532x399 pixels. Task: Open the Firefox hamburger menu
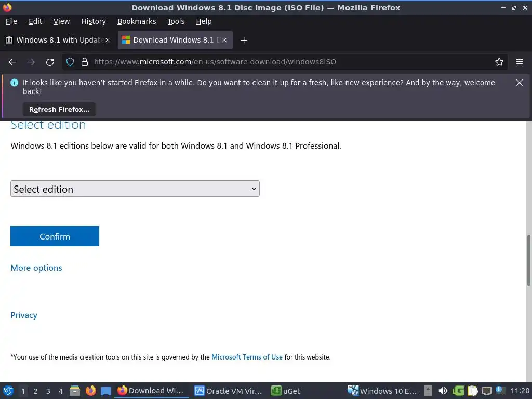pos(520,62)
